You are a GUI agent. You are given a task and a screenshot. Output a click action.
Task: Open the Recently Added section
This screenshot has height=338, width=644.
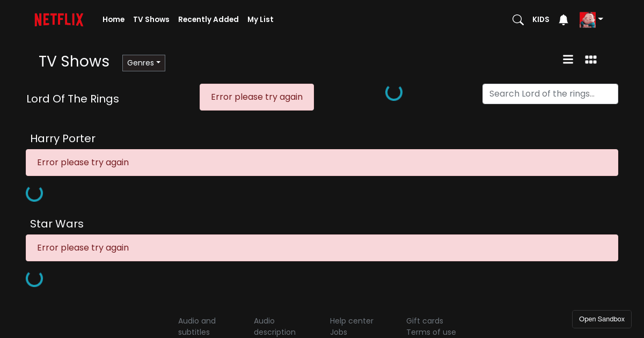[208, 19]
